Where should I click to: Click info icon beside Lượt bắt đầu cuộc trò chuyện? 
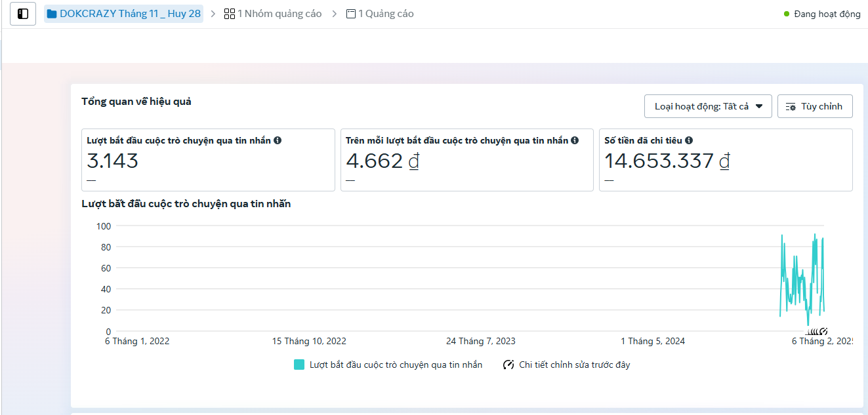278,140
